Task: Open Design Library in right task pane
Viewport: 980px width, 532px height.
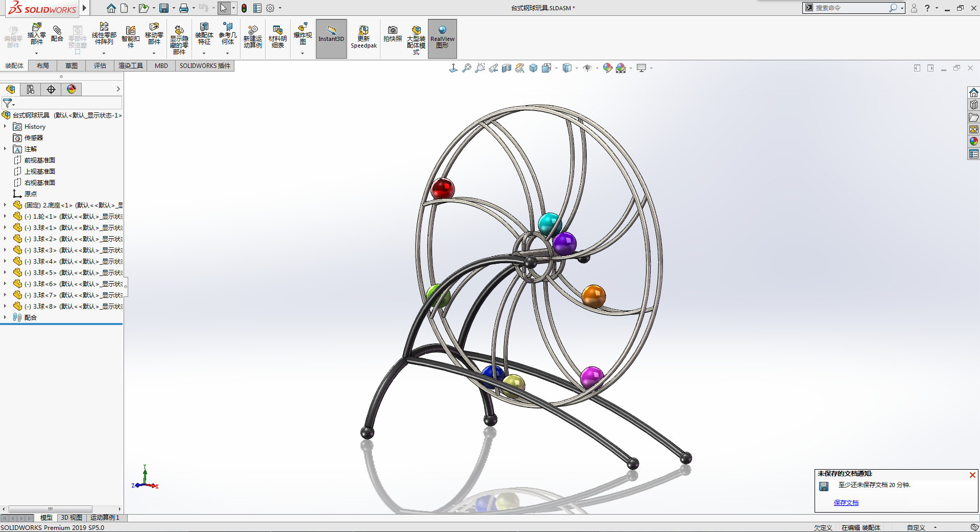Action: point(974,105)
